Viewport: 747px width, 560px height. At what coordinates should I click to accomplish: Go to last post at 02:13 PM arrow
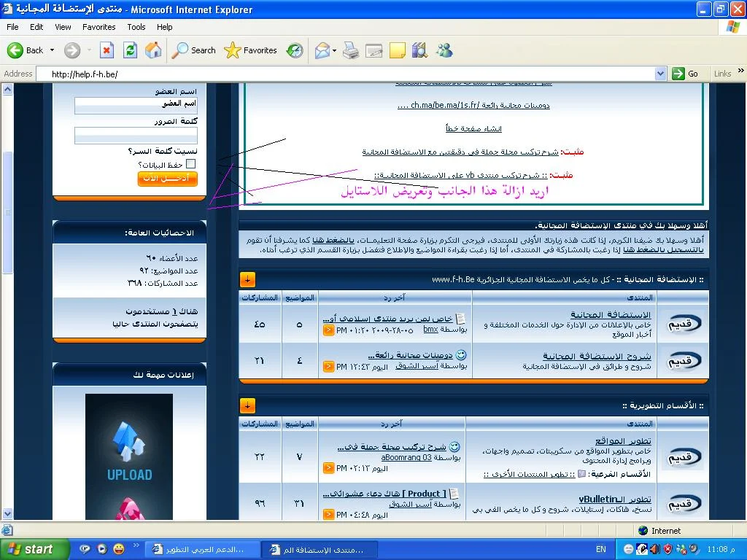tap(329, 468)
